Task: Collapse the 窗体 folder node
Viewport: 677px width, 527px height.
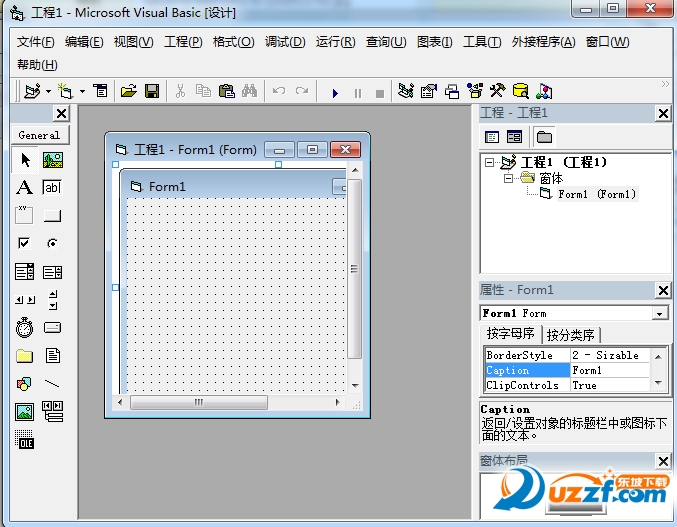Action: click(508, 178)
